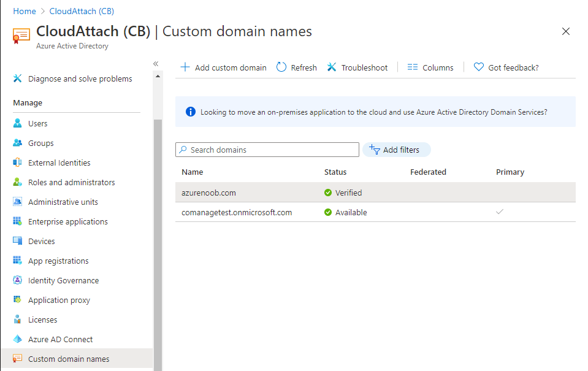Click the heart feedback icon
Screen dimensions: 588x371
478,67
